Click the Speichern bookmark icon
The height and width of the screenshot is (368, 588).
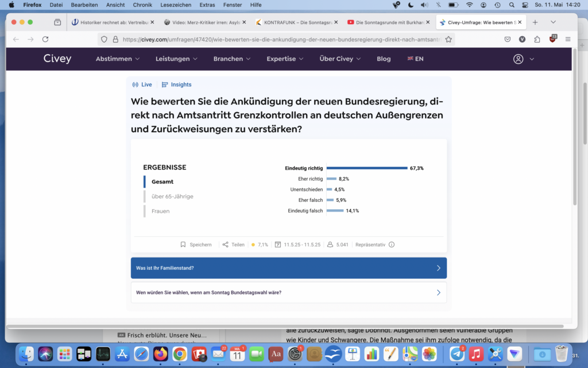(x=183, y=244)
